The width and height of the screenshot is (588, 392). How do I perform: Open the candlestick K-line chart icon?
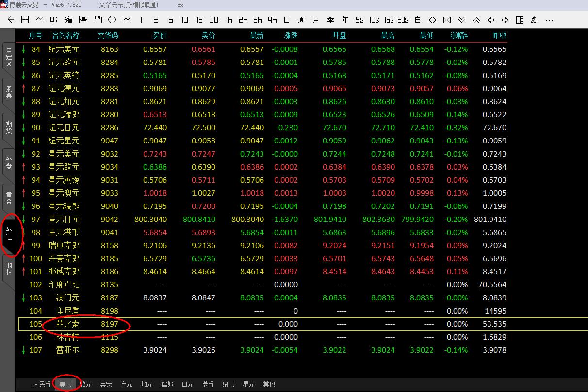click(54, 20)
